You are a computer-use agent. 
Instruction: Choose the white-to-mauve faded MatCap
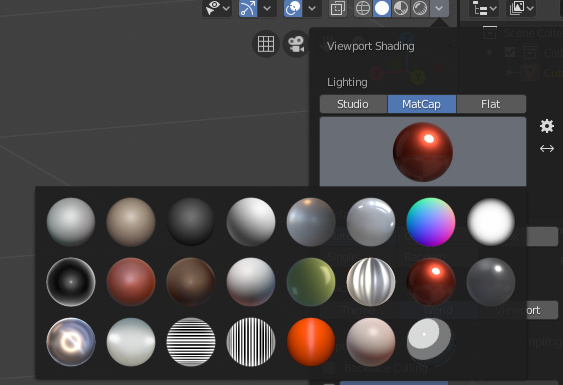click(251, 282)
